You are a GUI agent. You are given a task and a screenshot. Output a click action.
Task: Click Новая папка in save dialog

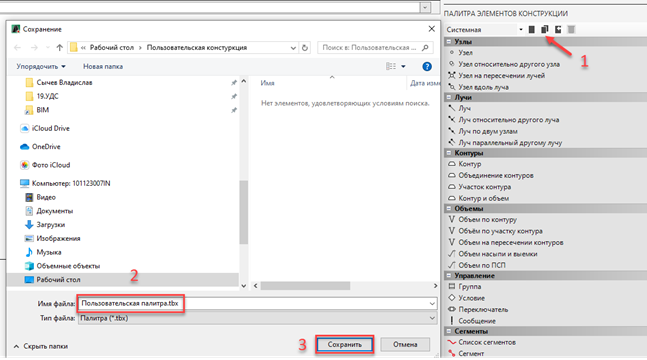point(103,66)
